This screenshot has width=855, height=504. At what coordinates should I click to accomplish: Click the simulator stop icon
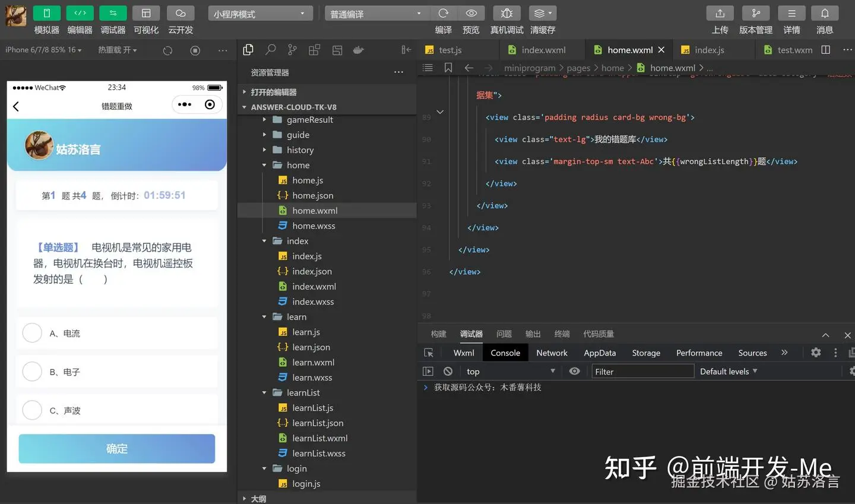195,50
